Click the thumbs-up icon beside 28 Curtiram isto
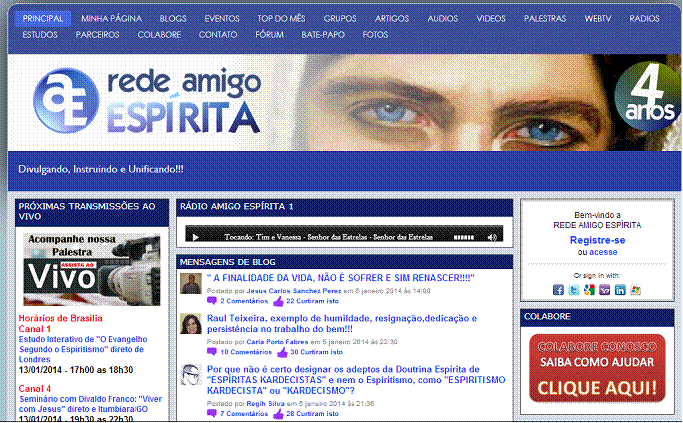 tap(278, 413)
